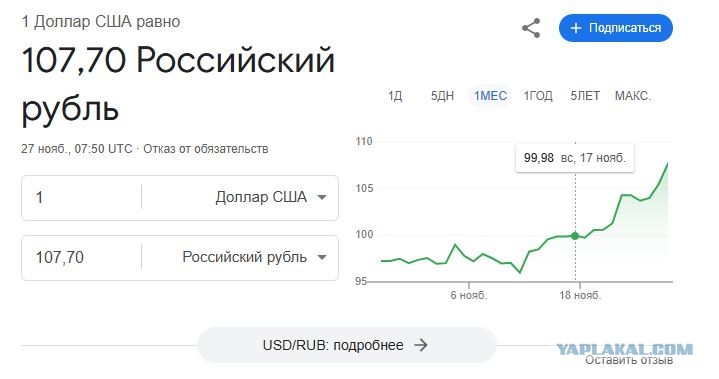Click the Оставить отзыв link
The width and height of the screenshot is (719, 379).
point(629,360)
